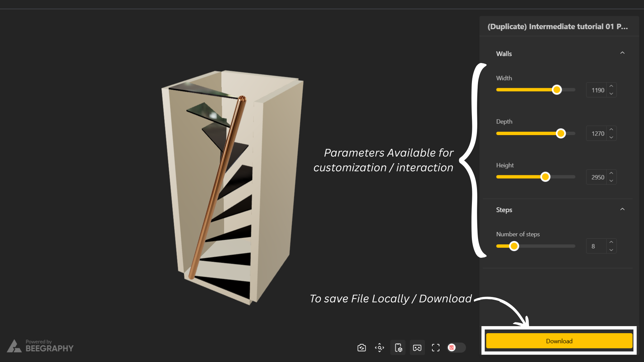This screenshot has height=362, width=644.
Task: Click the reset camera view icon
Action: pyautogui.click(x=362, y=348)
